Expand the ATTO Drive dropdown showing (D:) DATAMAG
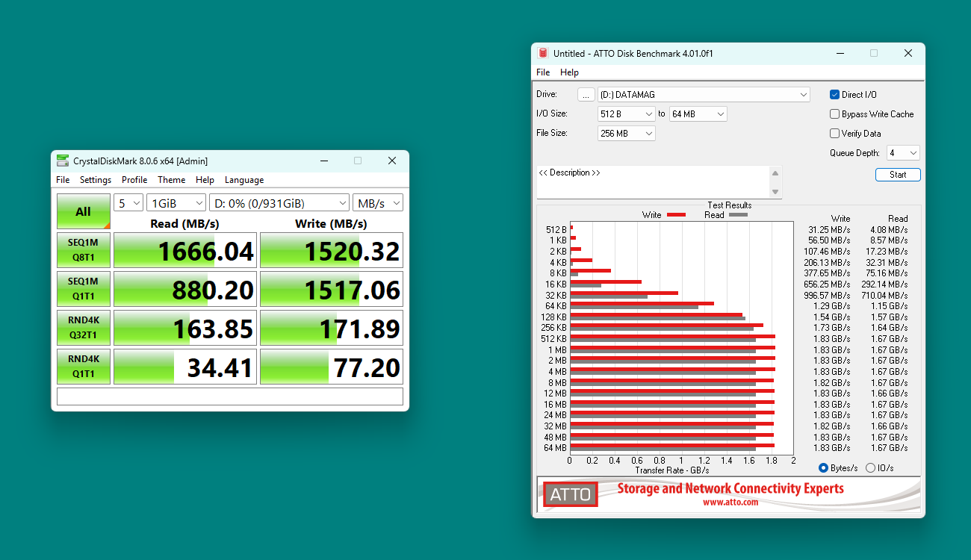 point(704,95)
